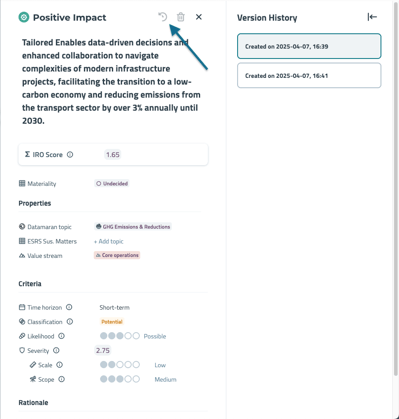The height and width of the screenshot is (419, 399).
Task: Open GHG Emissions & Reductions topic tag
Action: tap(133, 227)
